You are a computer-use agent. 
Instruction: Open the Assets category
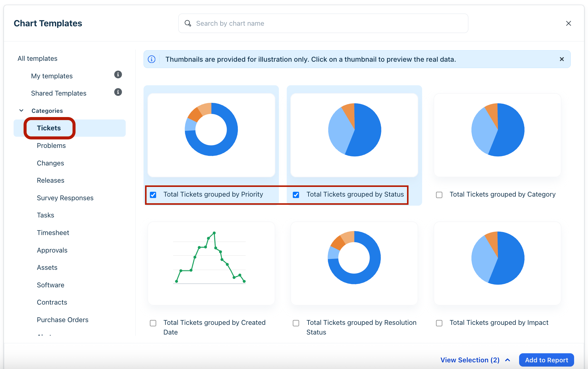tap(47, 267)
